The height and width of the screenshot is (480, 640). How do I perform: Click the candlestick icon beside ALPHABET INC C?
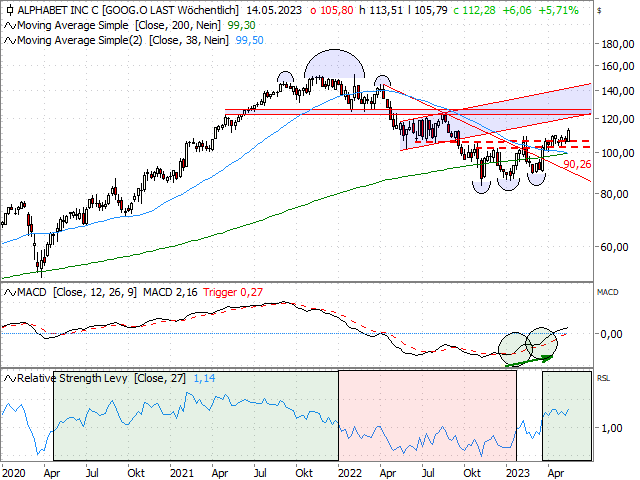coord(9,10)
